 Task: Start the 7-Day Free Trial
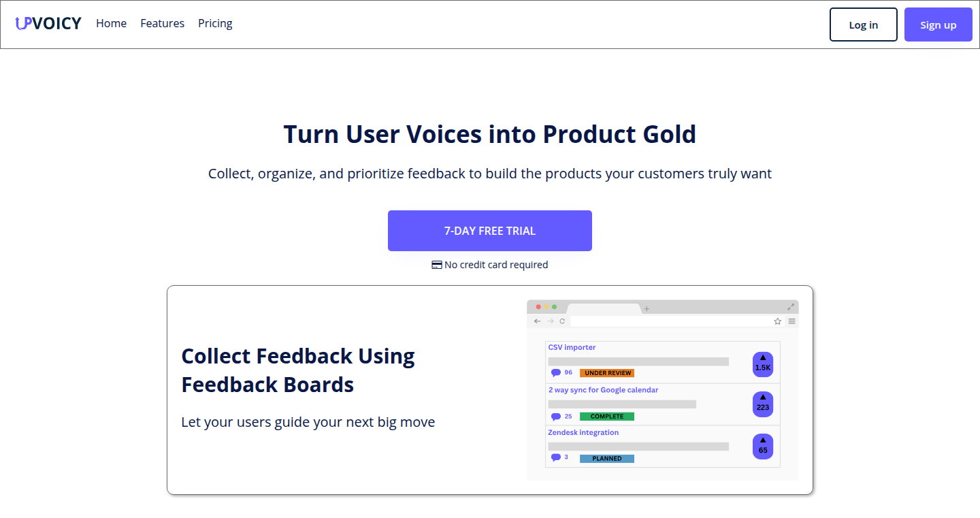tap(490, 231)
